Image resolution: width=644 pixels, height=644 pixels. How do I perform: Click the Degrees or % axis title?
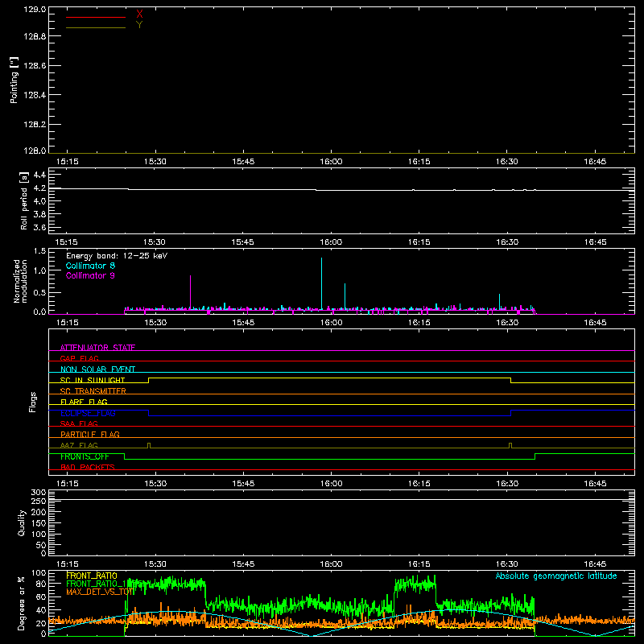coord(22,603)
